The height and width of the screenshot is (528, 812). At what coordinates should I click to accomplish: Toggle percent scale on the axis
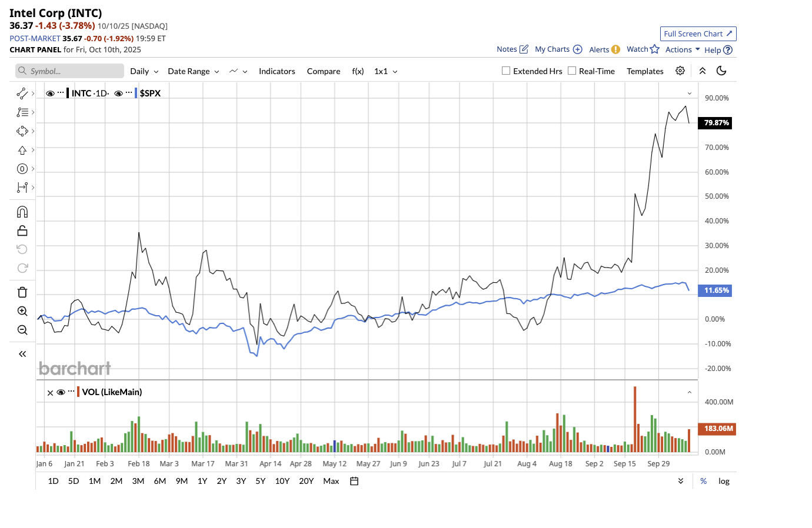pos(704,481)
